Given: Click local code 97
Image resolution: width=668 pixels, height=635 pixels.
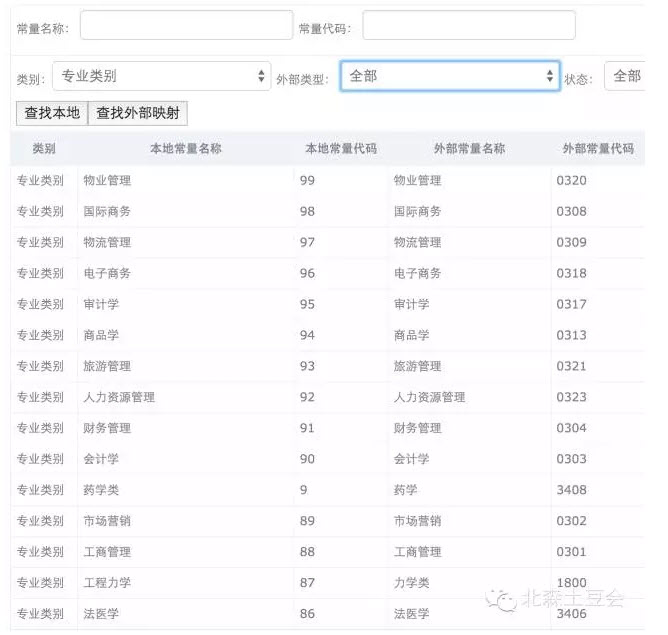Looking at the screenshot, I should point(307,242).
